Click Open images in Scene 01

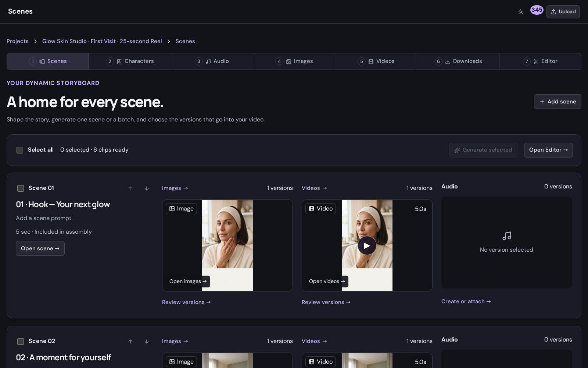(188, 282)
